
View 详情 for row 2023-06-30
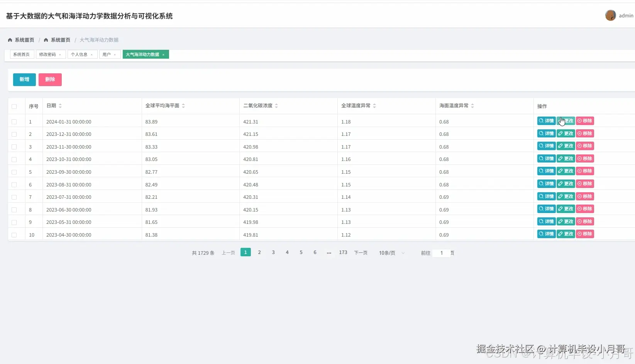[x=546, y=209]
